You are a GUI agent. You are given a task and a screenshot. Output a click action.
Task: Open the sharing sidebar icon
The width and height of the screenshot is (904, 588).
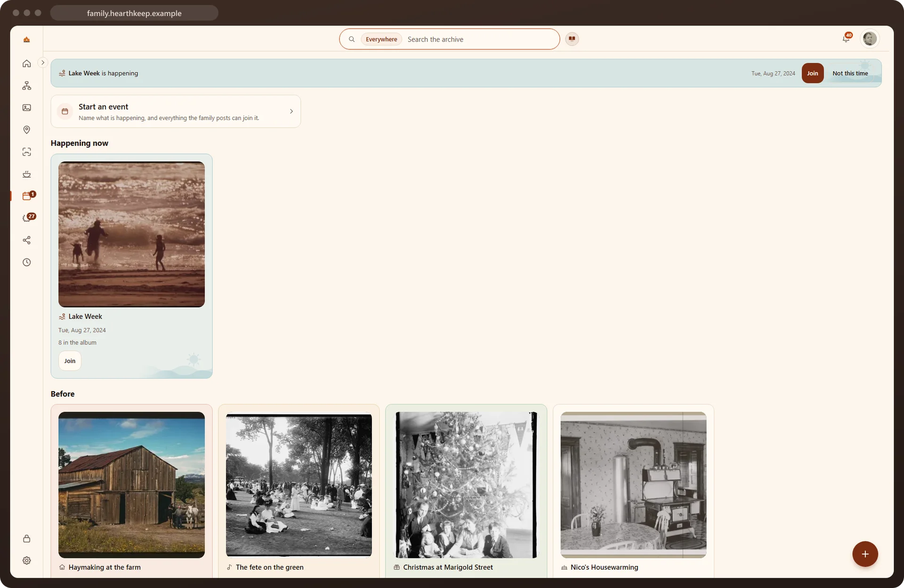click(27, 240)
